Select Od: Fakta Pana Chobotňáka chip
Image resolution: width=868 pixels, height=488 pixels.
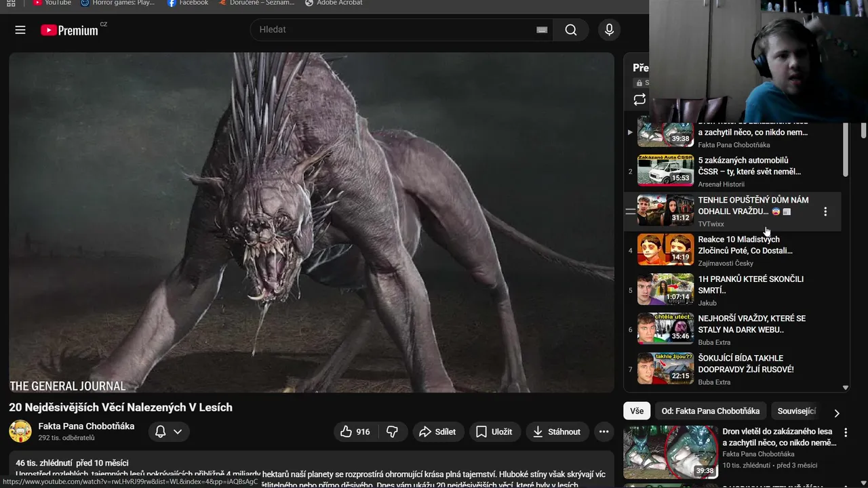[x=711, y=411]
